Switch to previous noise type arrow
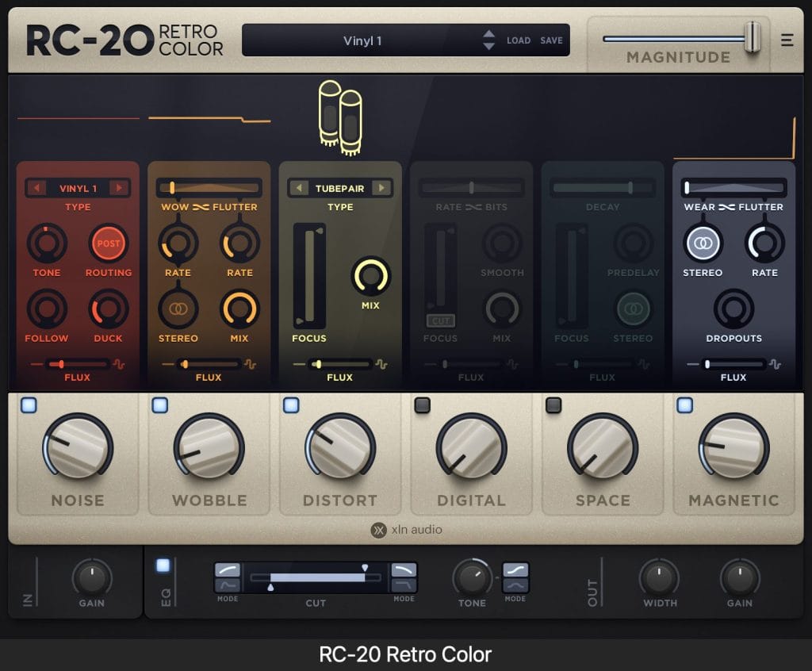The width and height of the screenshot is (812, 671). tap(36, 187)
